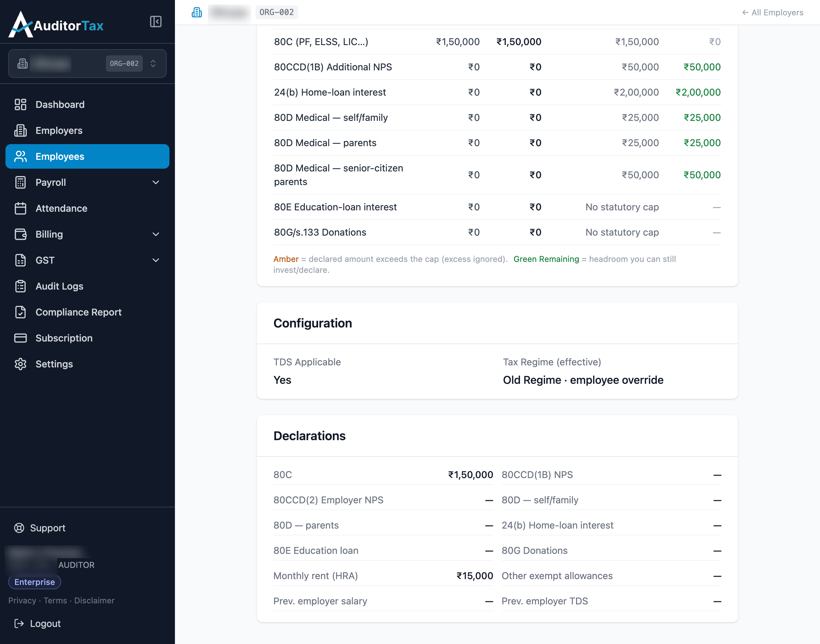Expand the Payroll submenu chevron
This screenshot has width=820, height=644.
pyautogui.click(x=156, y=182)
